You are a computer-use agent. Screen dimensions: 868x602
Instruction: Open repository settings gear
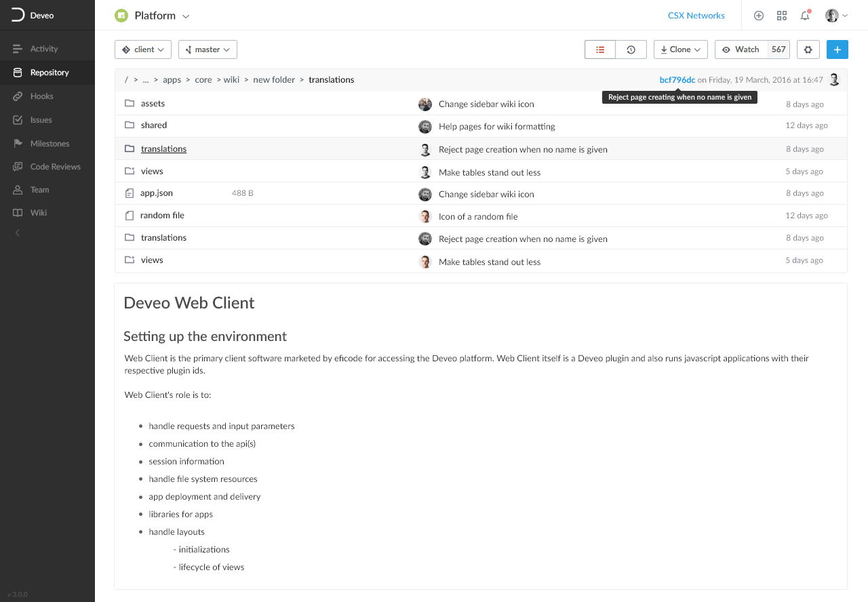point(808,49)
